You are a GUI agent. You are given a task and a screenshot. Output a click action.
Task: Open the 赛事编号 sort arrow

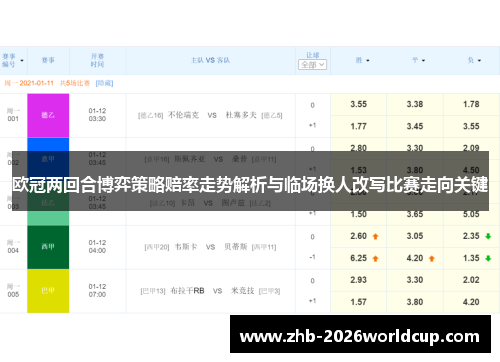coord(22,61)
